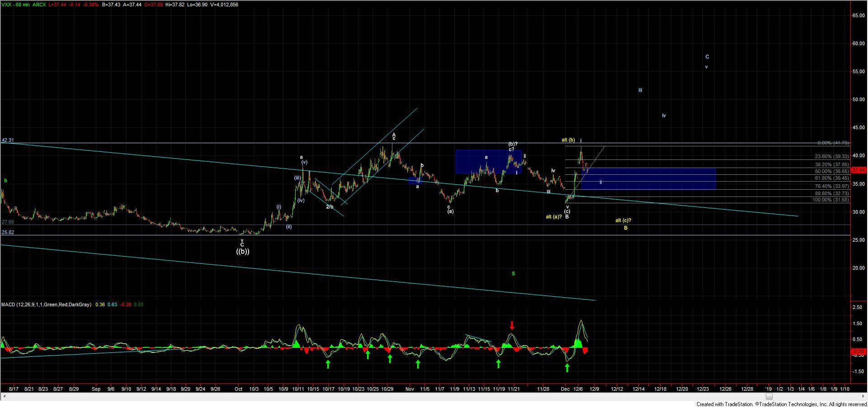The image size is (868, 407).
Task: Click the 'Created with TradeStation' footer text
Action: (x=724, y=404)
